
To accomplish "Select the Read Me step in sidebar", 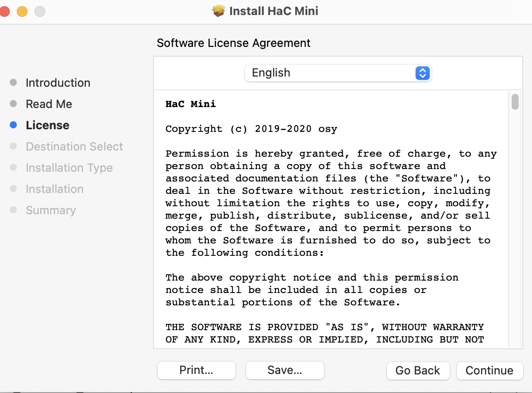I will [x=49, y=104].
